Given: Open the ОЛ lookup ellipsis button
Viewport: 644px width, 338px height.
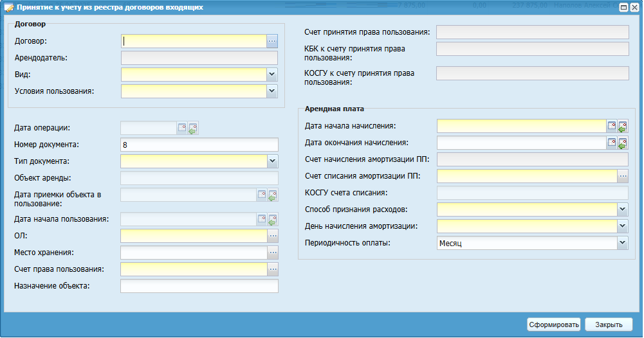Looking at the screenshot, I should pyautogui.click(x=273, y=236).
